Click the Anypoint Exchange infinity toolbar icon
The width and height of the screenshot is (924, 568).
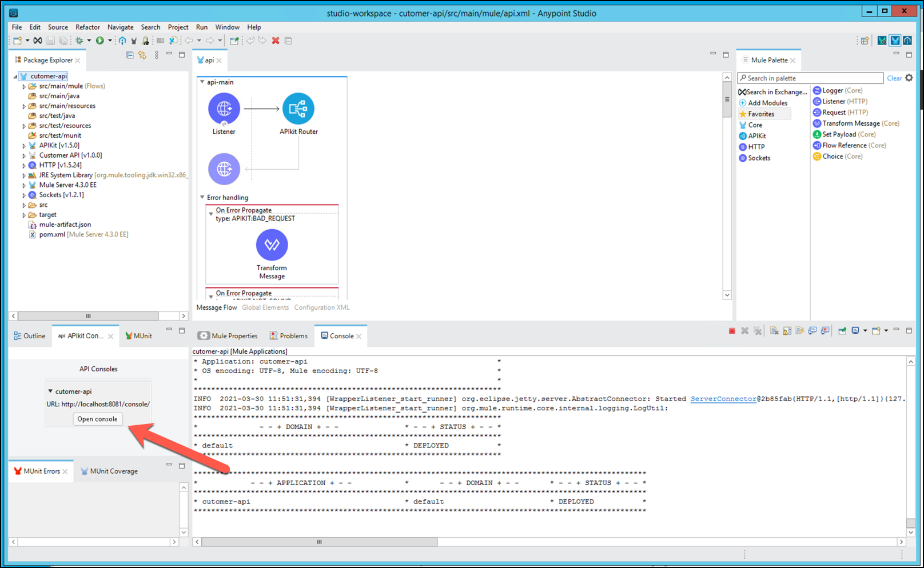click(37, 41)
